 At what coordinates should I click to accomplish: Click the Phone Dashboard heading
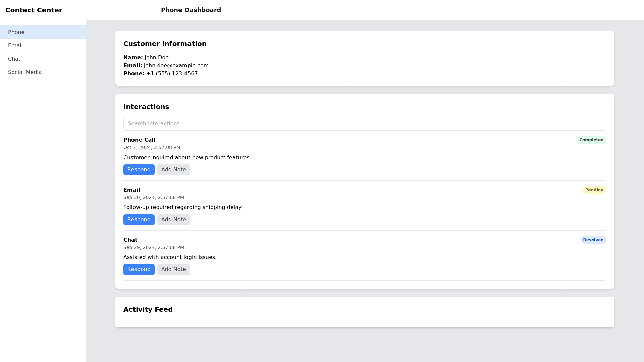pyautogui.click(x=191, y=10)
